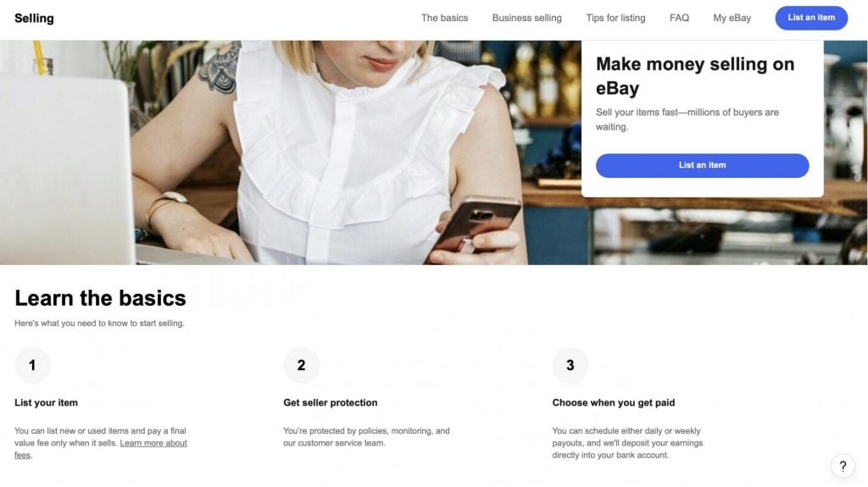The width and height of the screenshot is (868, 487).
Task: Open Tips for listing menu item
Action: click(615, 18)
